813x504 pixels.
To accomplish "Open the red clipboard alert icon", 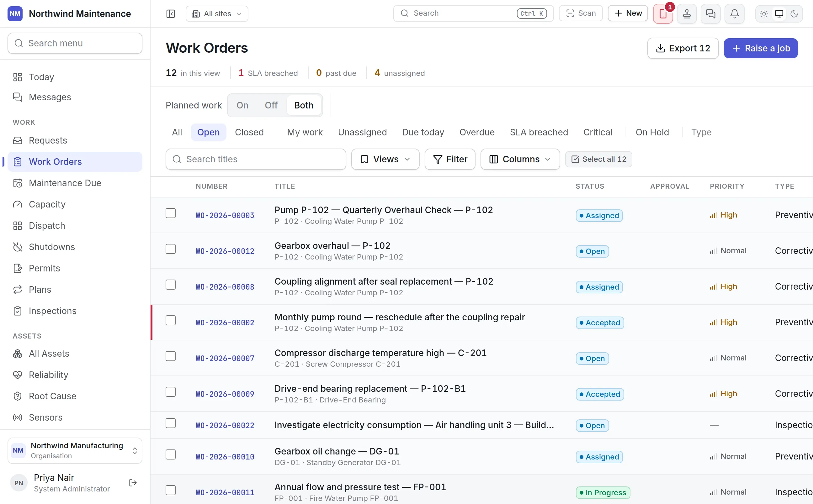I will (663, 14).
